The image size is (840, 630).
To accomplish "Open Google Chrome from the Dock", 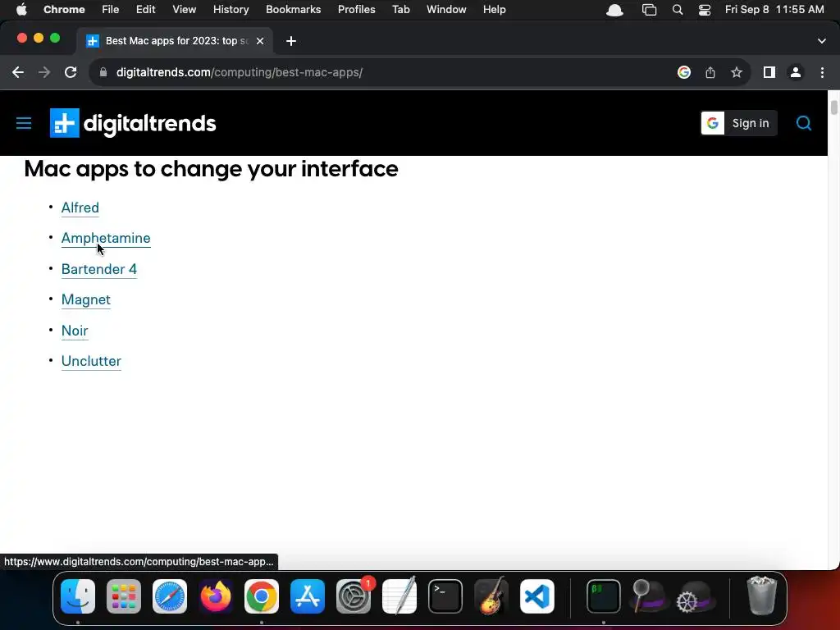I will [x=262, y=596].
